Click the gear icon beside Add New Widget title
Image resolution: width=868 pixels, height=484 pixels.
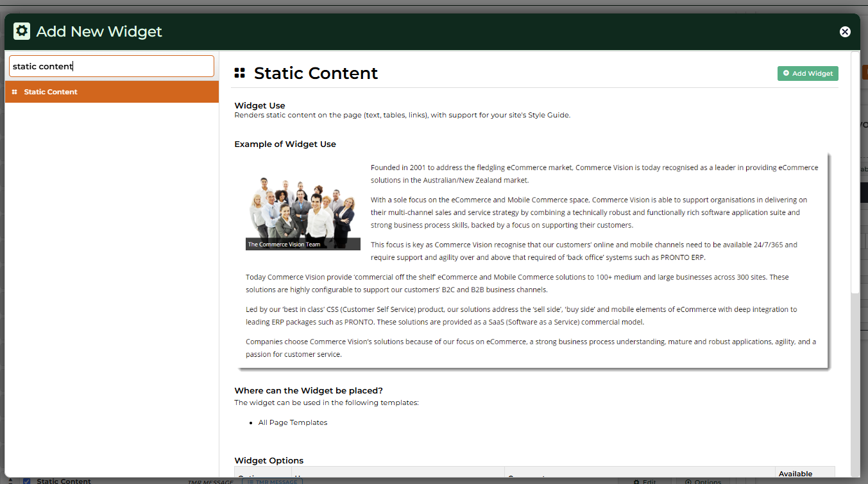pos(22,31)
